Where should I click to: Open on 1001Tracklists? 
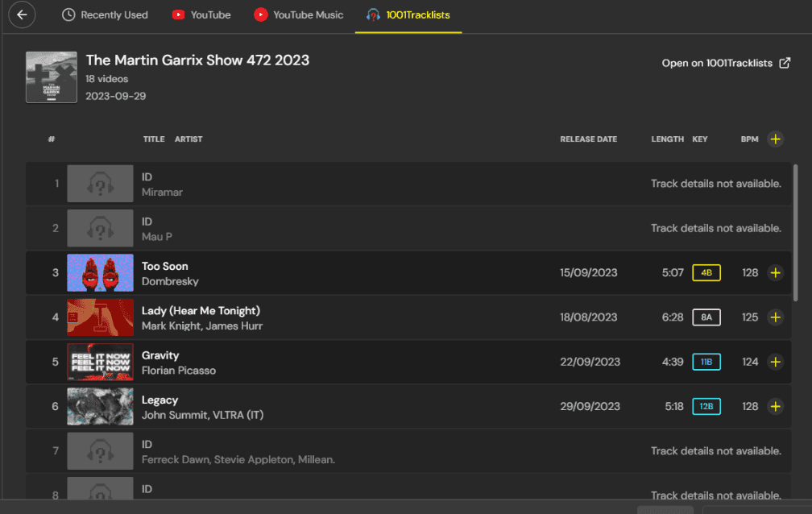[x=717, y=63]
